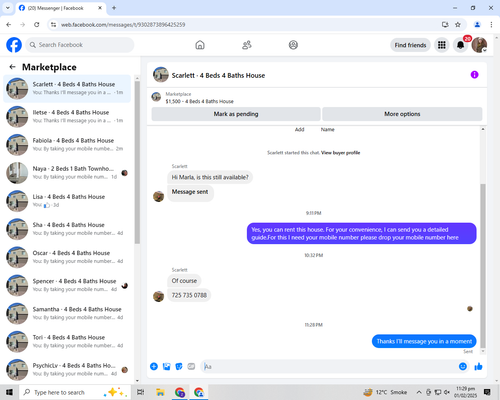Select the Messenger | Facebook tab
This screenshot has height=400, width=500.
coord(61,8)
